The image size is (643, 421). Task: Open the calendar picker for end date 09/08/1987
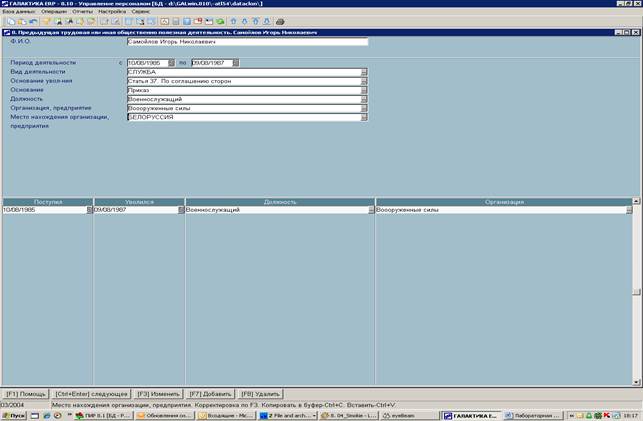(x=236, y=63)
